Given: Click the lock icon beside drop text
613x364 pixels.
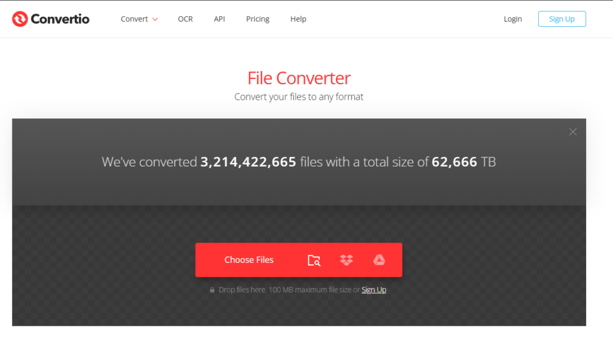Looking at the screenshot, I should pyautogui.click(x=212, y=290).
